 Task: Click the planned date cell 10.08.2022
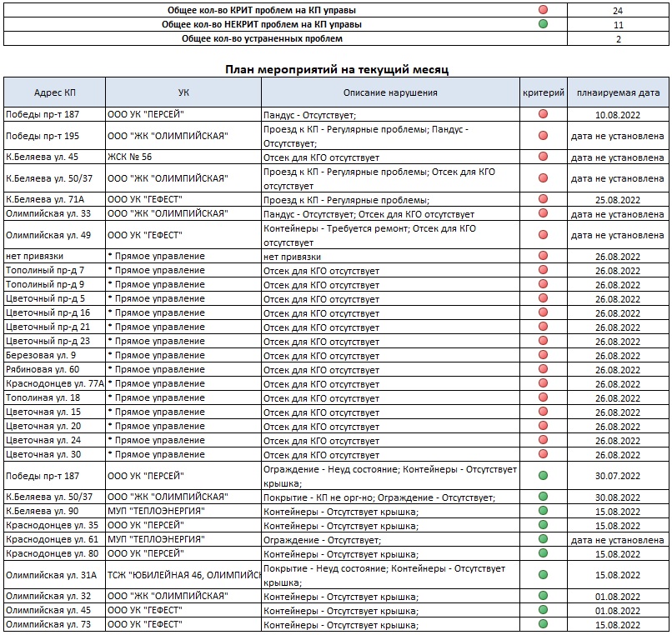[618, 114]
